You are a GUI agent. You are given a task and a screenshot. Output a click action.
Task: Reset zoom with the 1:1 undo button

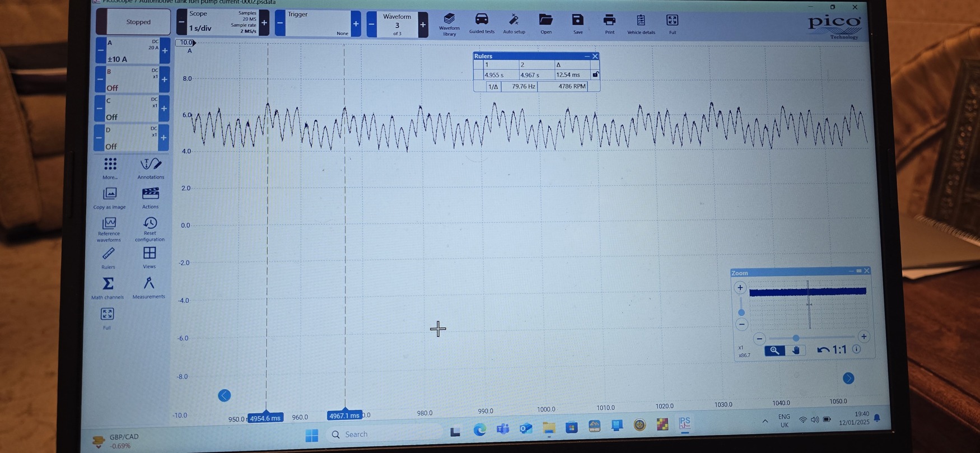tap(832, 350)
